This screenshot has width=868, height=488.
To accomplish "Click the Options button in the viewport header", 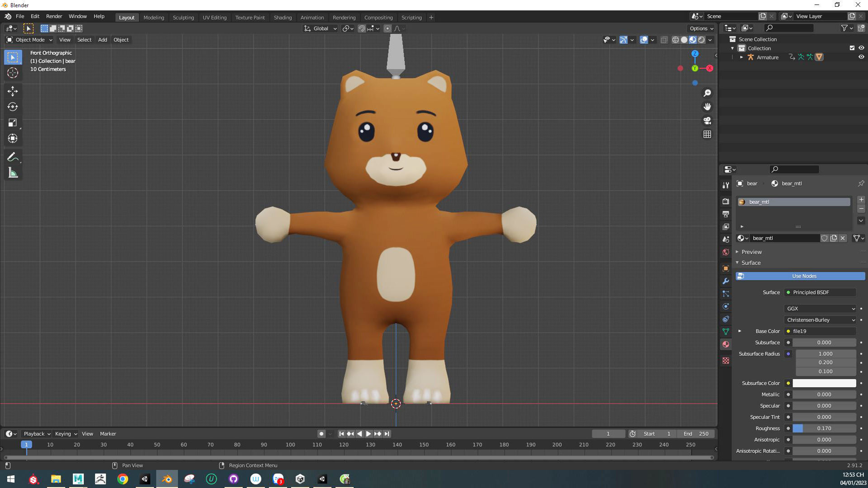I will click(701, 28).
